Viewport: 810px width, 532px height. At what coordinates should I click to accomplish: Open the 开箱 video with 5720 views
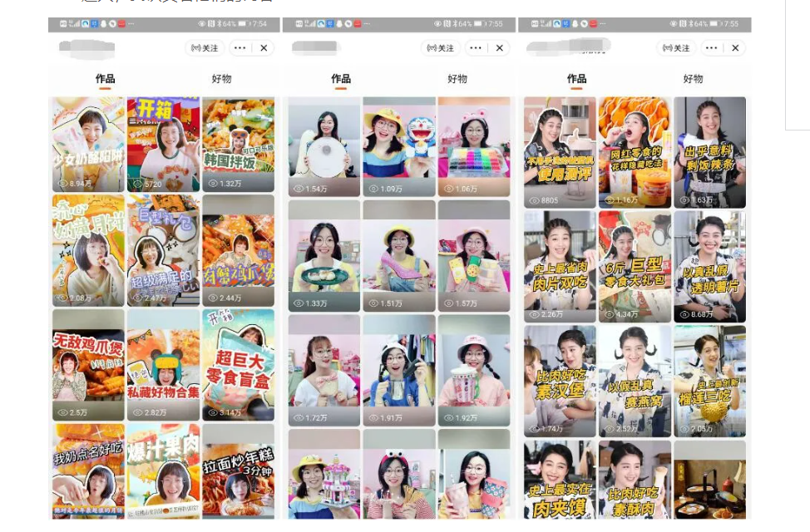point(163,144)
